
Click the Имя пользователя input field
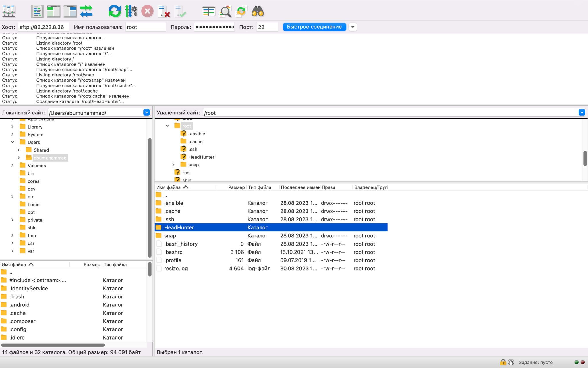146,27
